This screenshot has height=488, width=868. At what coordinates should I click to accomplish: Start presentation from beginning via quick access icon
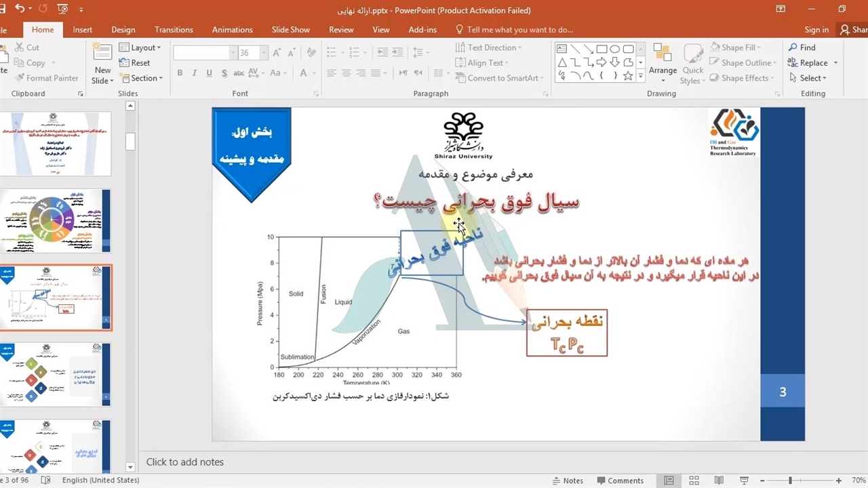63,9
